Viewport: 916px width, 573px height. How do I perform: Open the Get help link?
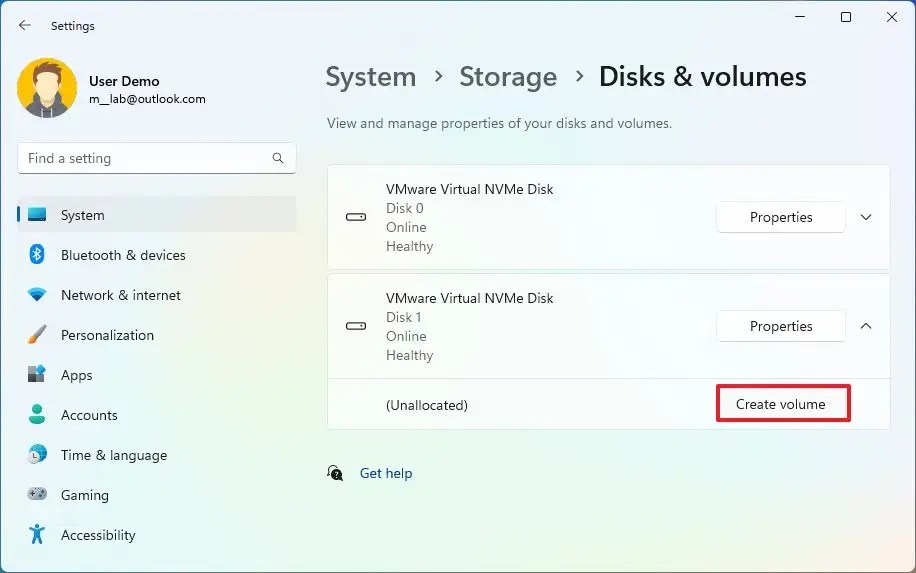coord(385,473)
